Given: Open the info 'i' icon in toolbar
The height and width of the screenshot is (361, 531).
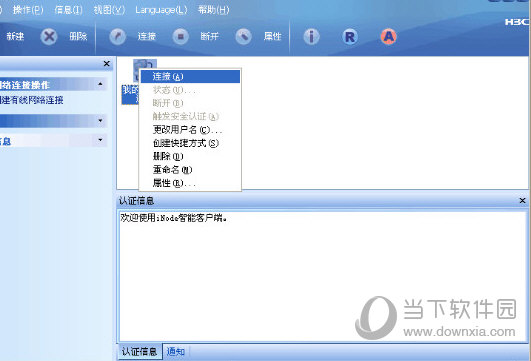Looking at the screenshot, I should tap(311, 37).
